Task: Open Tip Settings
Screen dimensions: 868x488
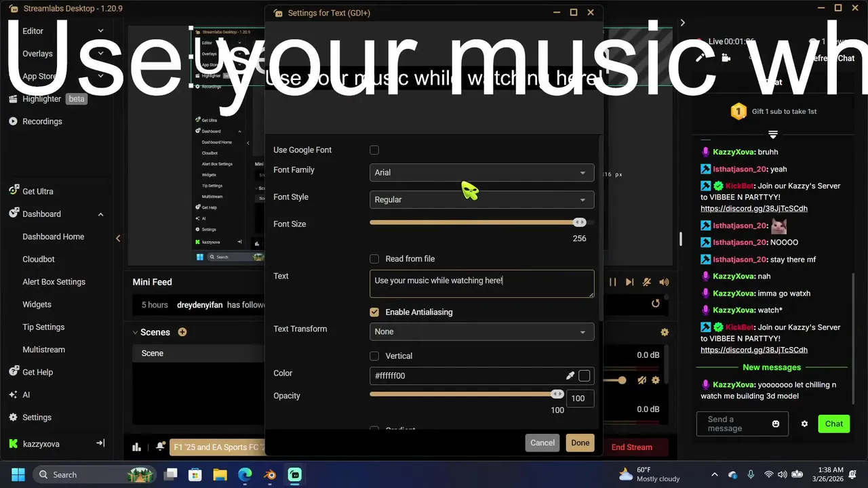Action: [43, 327]
